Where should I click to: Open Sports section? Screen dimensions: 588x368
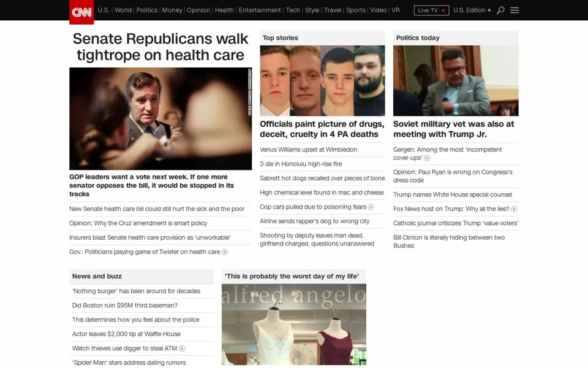(x=355, y=10)
